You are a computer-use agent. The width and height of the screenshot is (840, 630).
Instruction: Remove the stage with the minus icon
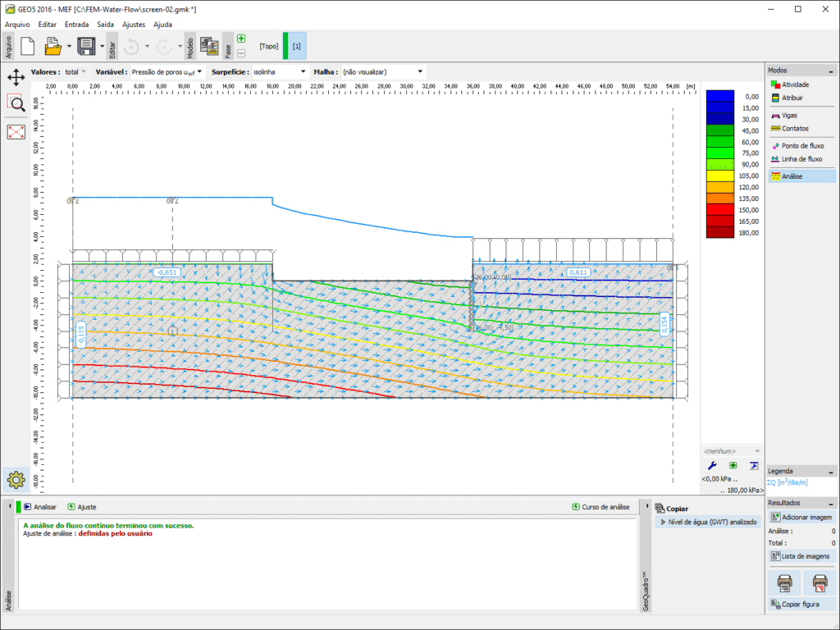click(241, 53)
